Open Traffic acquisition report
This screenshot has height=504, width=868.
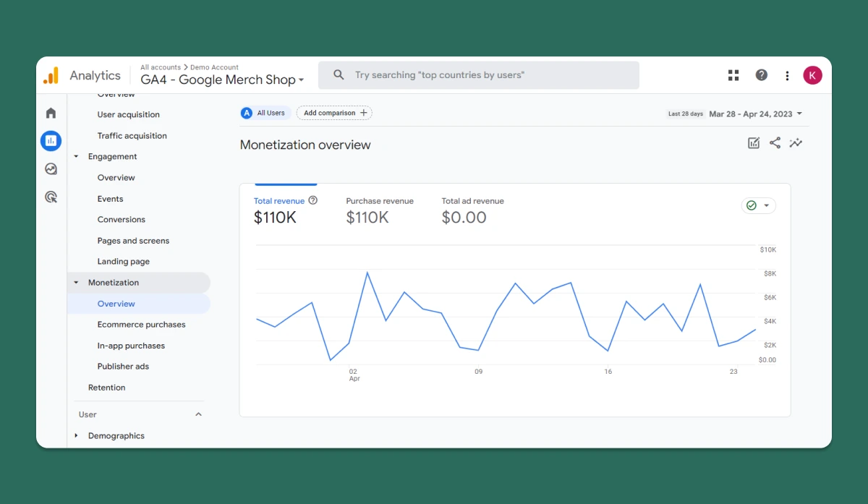point(132,136)
